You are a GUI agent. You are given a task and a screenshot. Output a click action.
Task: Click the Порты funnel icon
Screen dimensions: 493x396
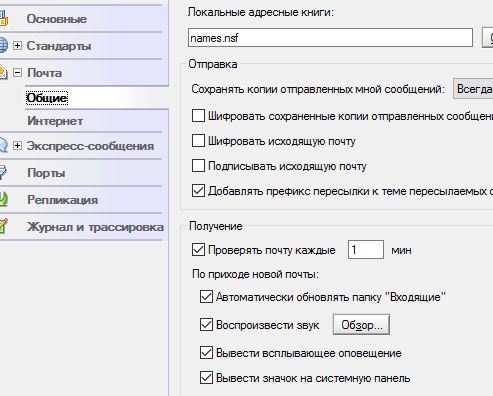(3, 173)
